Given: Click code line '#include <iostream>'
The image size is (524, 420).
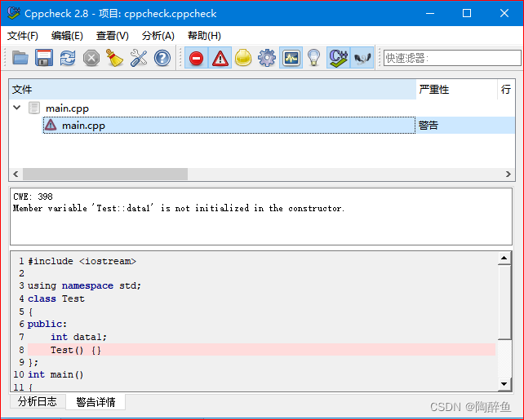Looking at the screenshot, I should pos(82,261).
